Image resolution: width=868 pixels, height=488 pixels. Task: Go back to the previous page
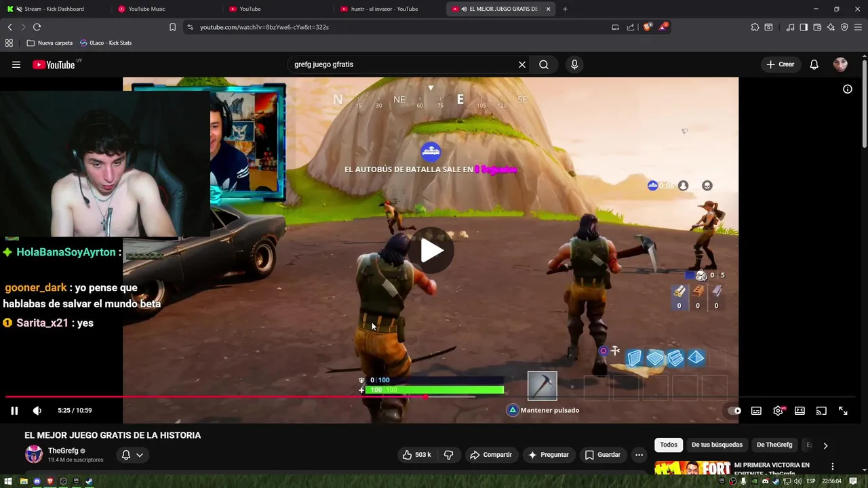[9, 27]
